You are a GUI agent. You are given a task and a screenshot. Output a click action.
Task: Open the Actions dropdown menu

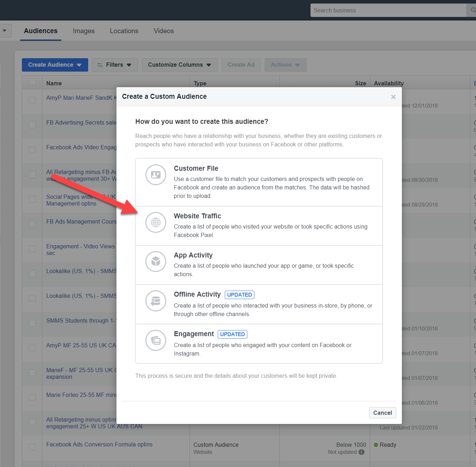coord(285,65)
